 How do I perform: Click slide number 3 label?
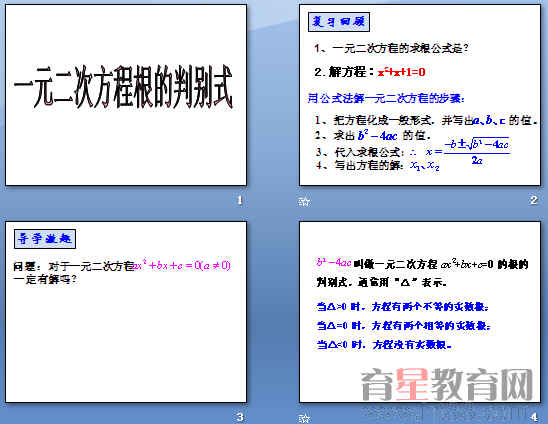click(240, 417)
